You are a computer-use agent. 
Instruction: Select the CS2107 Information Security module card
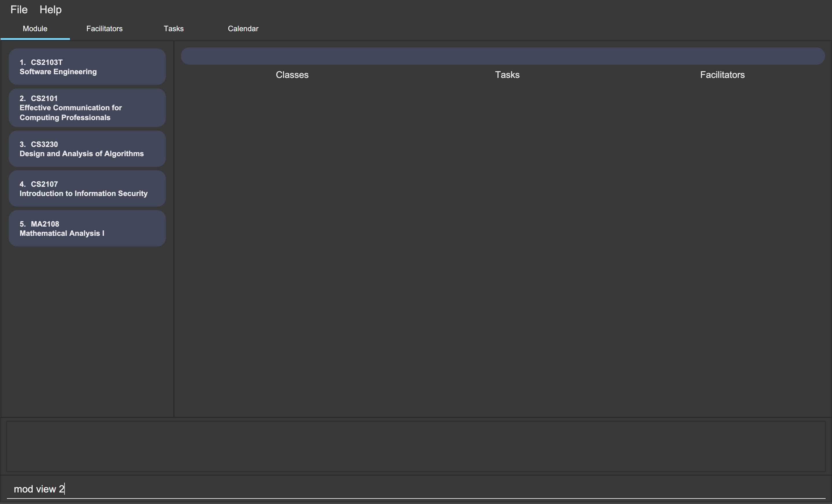(87, 188)
